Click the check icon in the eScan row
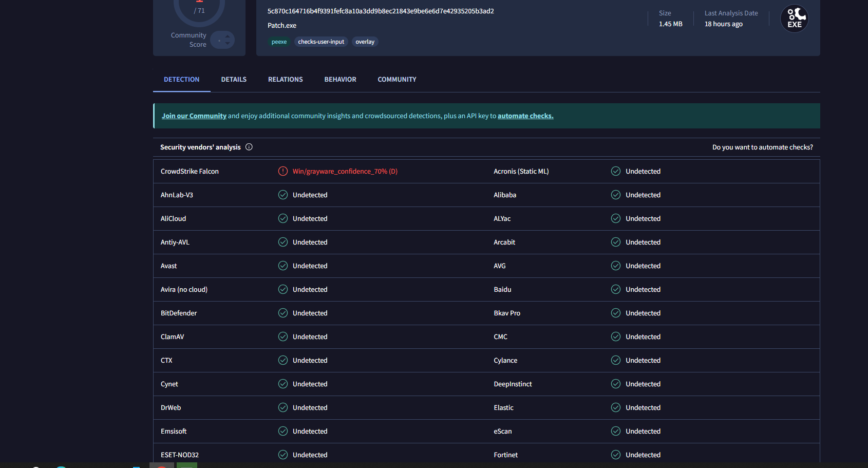868x468 pixels. [616, 431]
